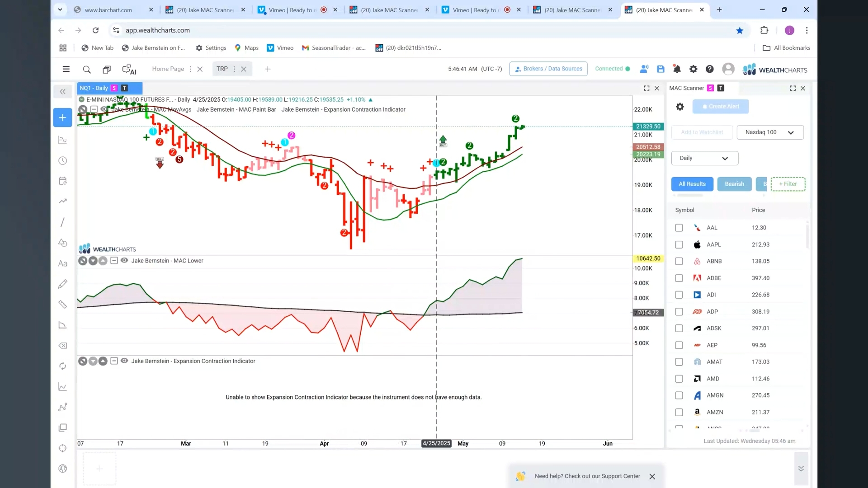Select the Bearish filter tab
Viewport: 868px width, 488px height.
tap(734, 184)
